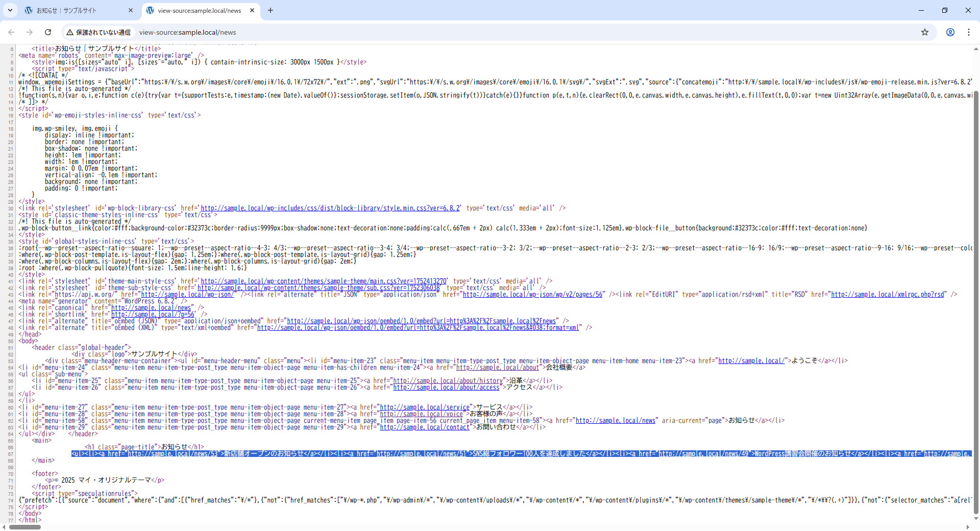Switch to the お知らせ | サンプルサイト tab
Viewport: 980px width, 531px height.
pos(79,10)
